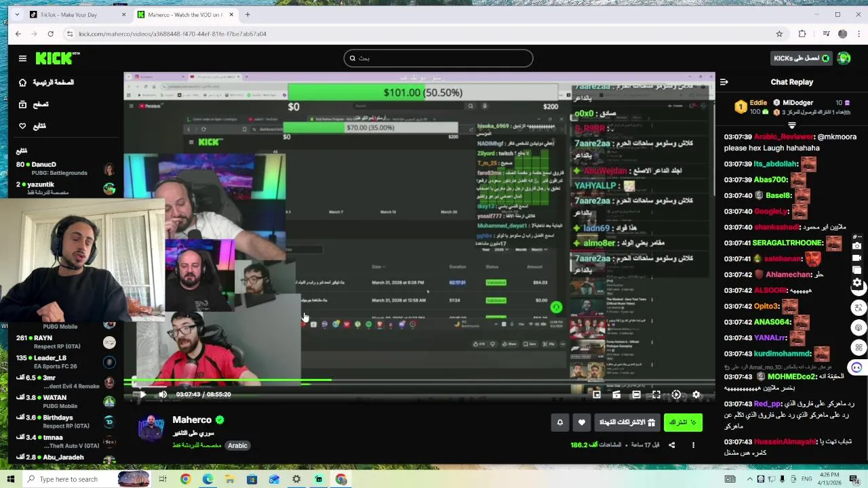
Task: Open the WATAN PUBG Mobile channel
Action: [65, 401]
